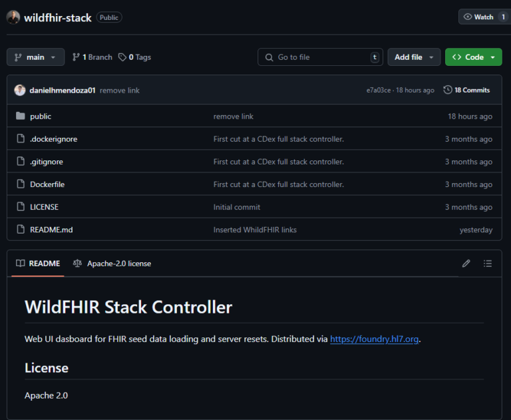This screenshot has width=511, height=420.
Task: Open the .gitignore file
Action: [47, 162]
